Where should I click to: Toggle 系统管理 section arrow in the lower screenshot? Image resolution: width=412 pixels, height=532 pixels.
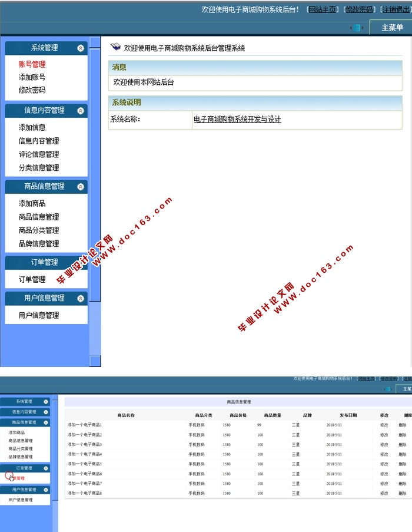click(46, 402)
